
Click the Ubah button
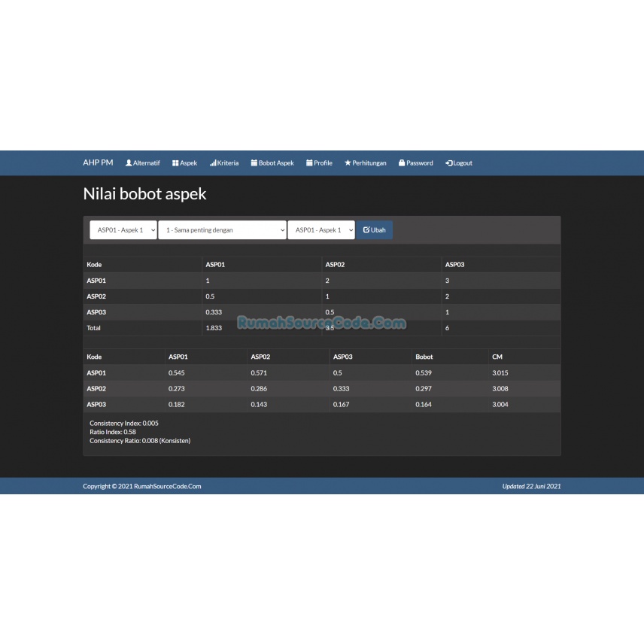[x=374, y=230]
